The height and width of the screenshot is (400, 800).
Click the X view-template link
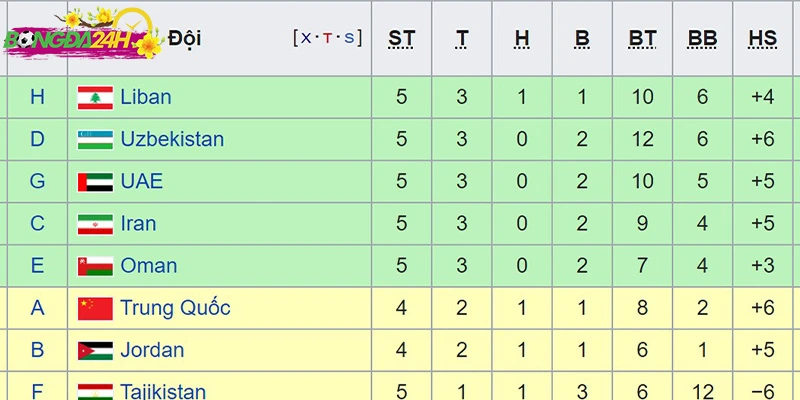click(306, 38)
